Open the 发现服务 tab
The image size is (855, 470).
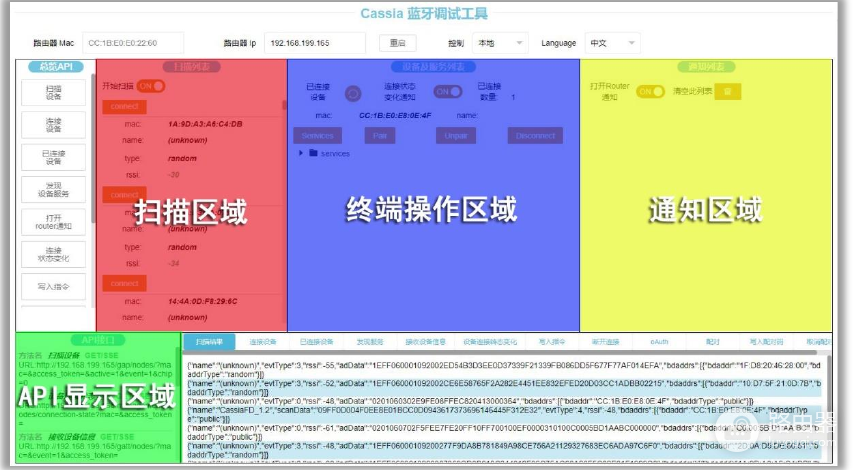[x=370, y=342]
